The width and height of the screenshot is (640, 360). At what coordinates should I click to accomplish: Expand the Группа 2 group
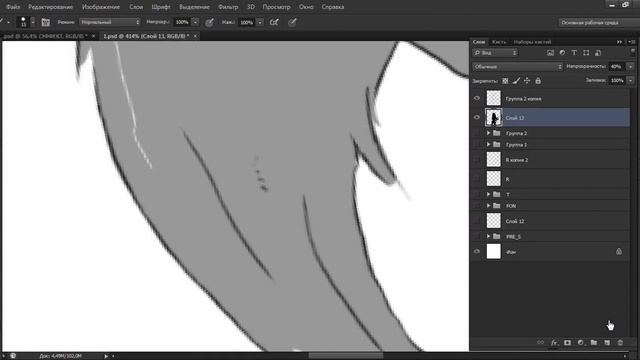[x=488, y=133]
